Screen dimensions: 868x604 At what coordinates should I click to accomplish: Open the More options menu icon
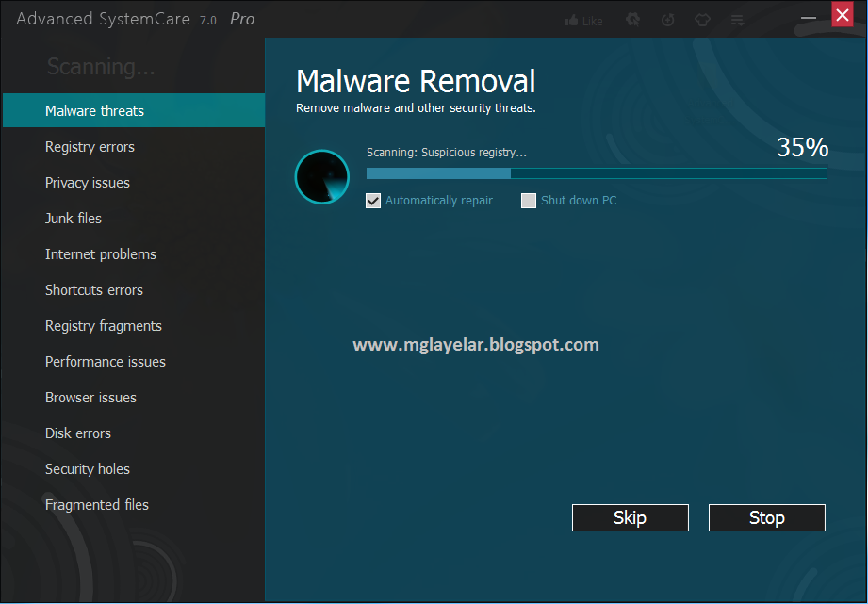point(737,21)
